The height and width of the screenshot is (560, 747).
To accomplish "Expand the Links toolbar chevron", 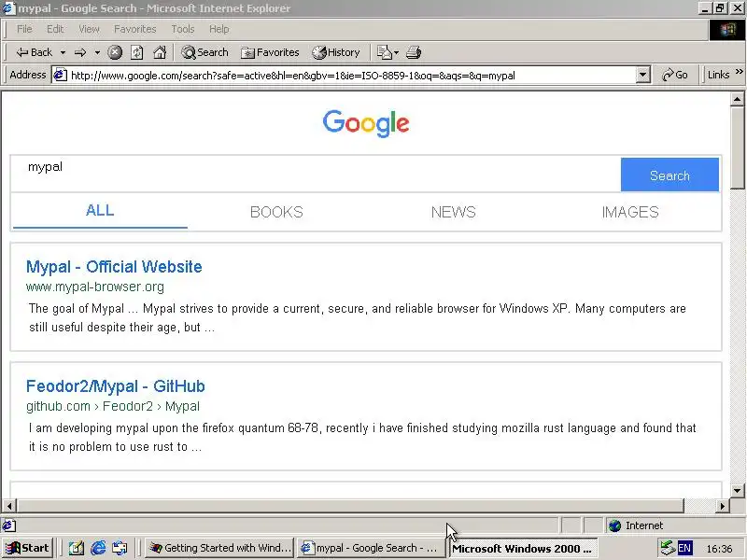I will [739, 72].
